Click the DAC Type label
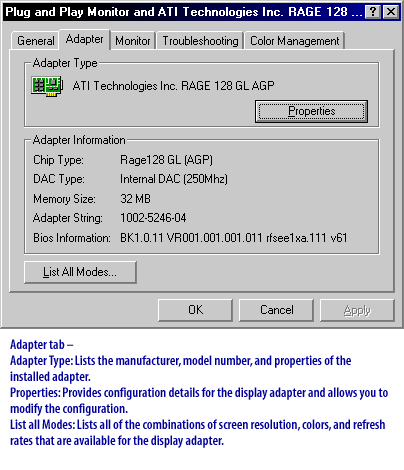 point(59,179)
